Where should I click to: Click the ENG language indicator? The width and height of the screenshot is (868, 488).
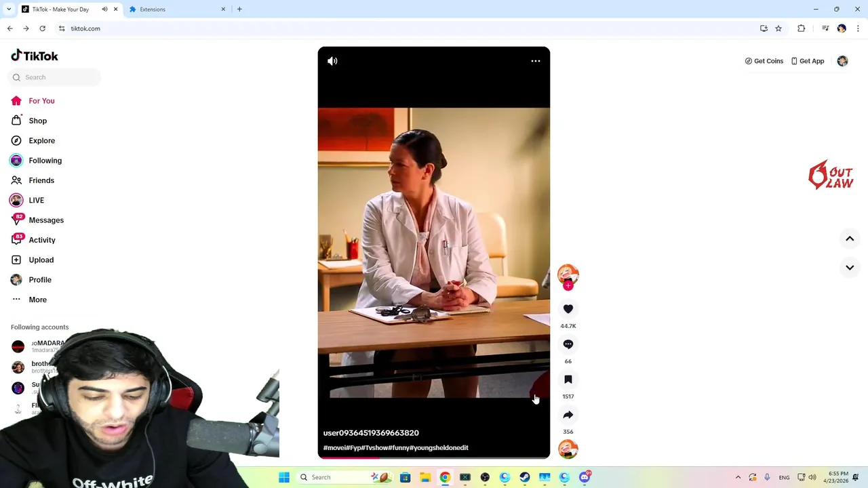pos(784,477)
